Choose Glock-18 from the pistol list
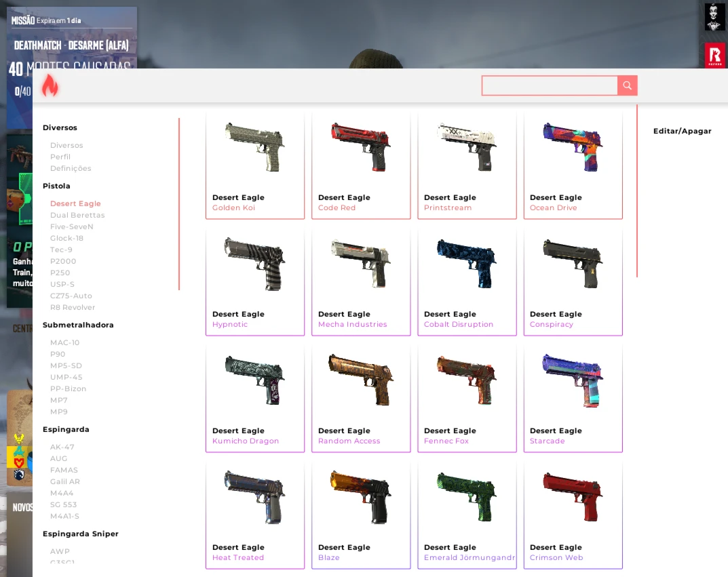This screenshot has width=728, height=577. 66,239
